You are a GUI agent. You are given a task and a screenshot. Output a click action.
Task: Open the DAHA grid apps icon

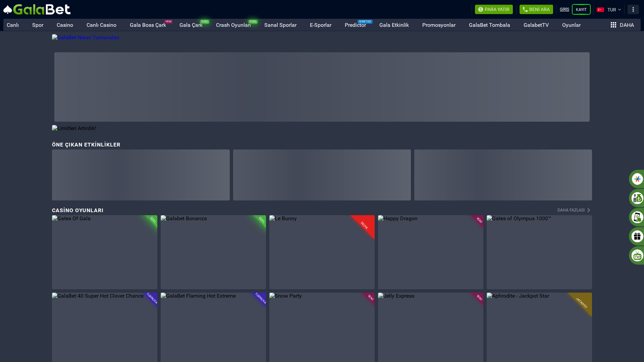(613, 25)
